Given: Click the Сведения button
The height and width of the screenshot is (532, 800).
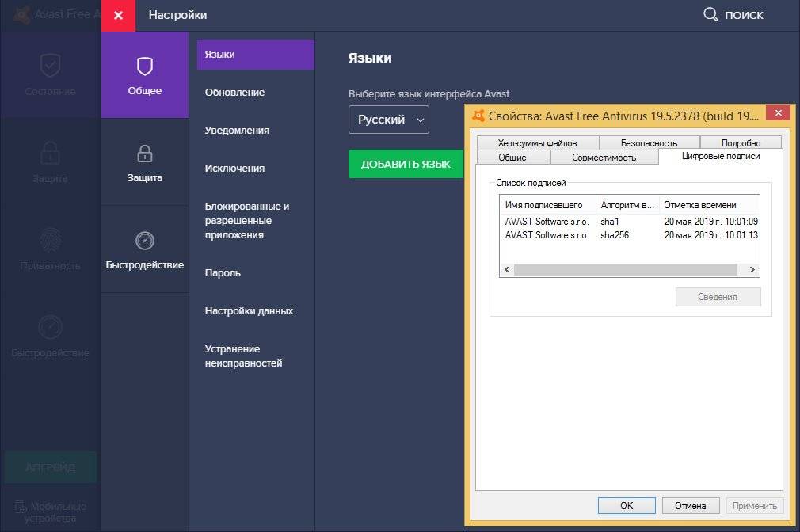Looking at the screenshot, I should pos(718,297).
